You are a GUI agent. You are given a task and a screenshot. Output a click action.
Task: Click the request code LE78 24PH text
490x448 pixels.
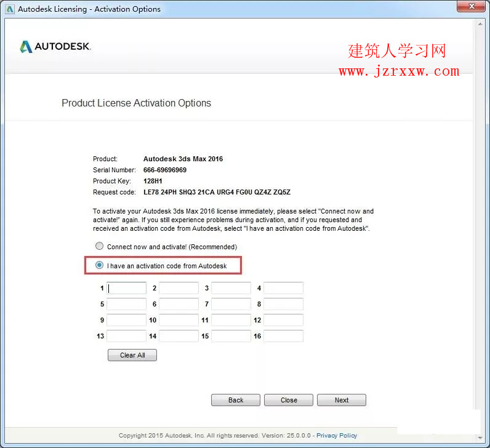tap(217, 192)
